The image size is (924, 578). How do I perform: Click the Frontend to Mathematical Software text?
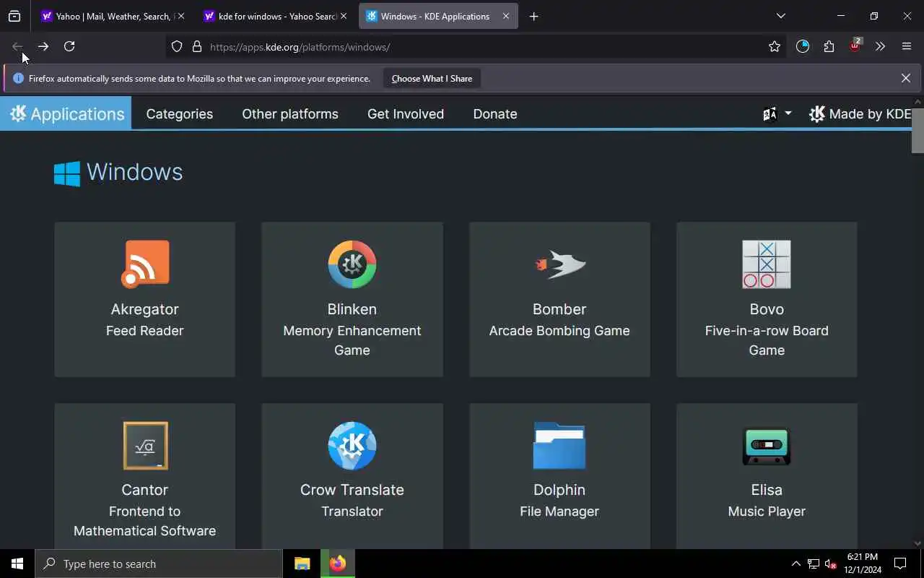pyautogui.click(x=145, y=521)
